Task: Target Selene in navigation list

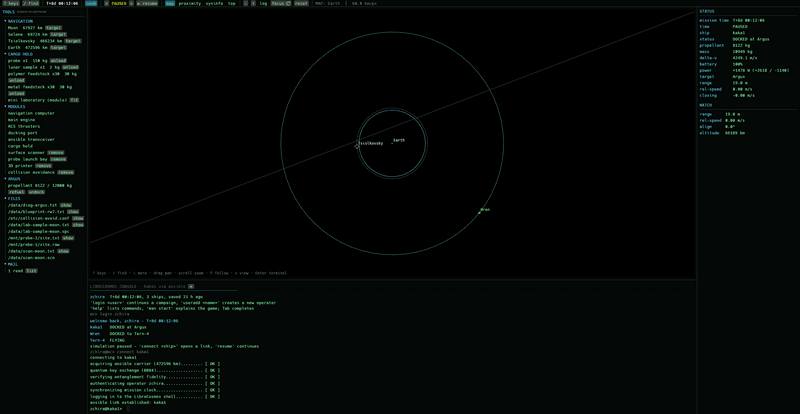Action: (x=58, y=34)
